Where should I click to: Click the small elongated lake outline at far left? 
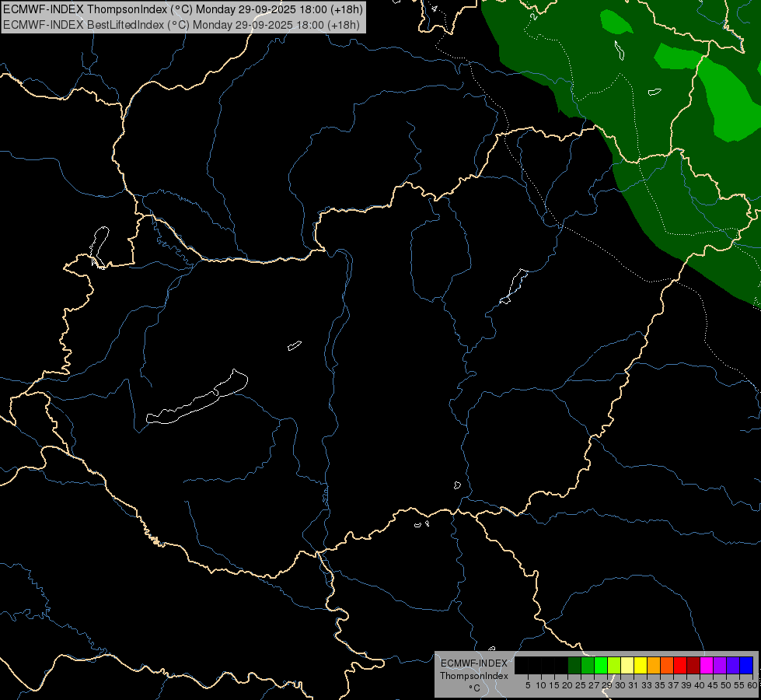(99, 247)
